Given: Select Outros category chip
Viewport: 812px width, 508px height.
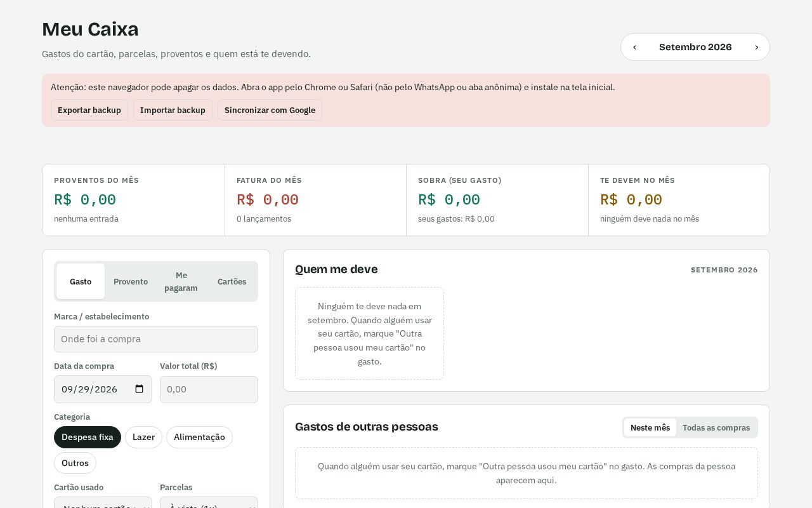Looking at the screenshot, I should point(75,463).
